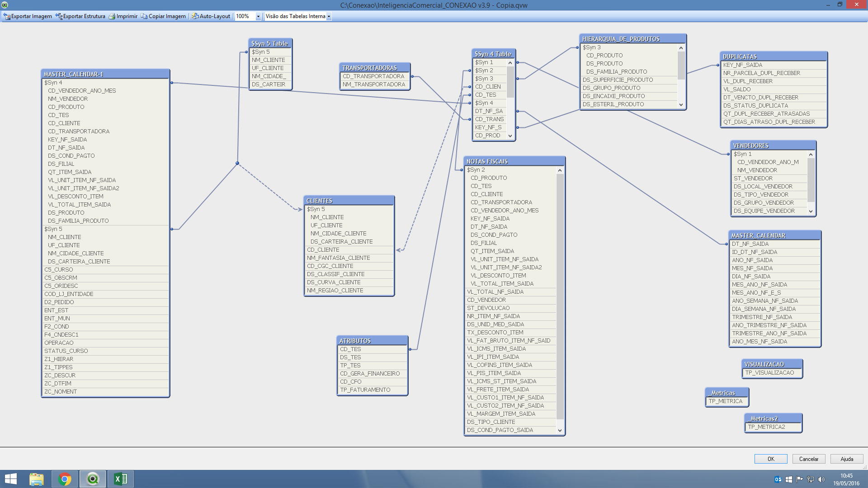Select the TP_VISUALIZACAO field
Screen dimensions: 868x488
pyautogui.click(x=772, y=373)
